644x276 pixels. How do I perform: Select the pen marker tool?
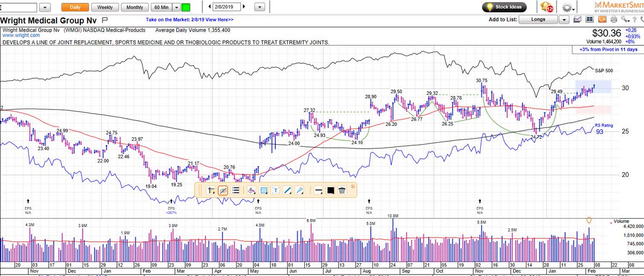pyautogui.click(x=299, y=190)
